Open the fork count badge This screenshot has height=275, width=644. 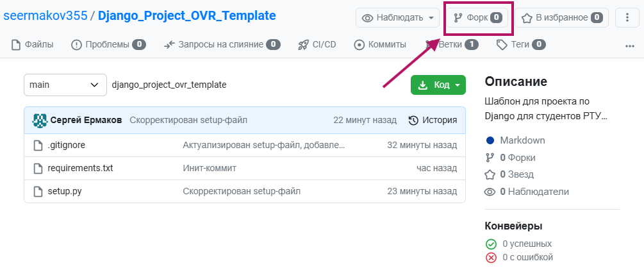click(x=496, y=18)
